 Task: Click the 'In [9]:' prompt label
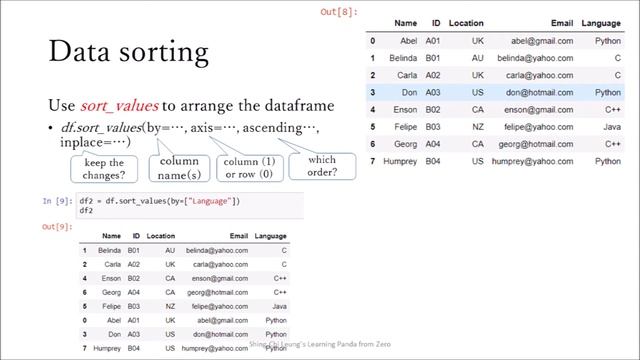tap(58, 201)
